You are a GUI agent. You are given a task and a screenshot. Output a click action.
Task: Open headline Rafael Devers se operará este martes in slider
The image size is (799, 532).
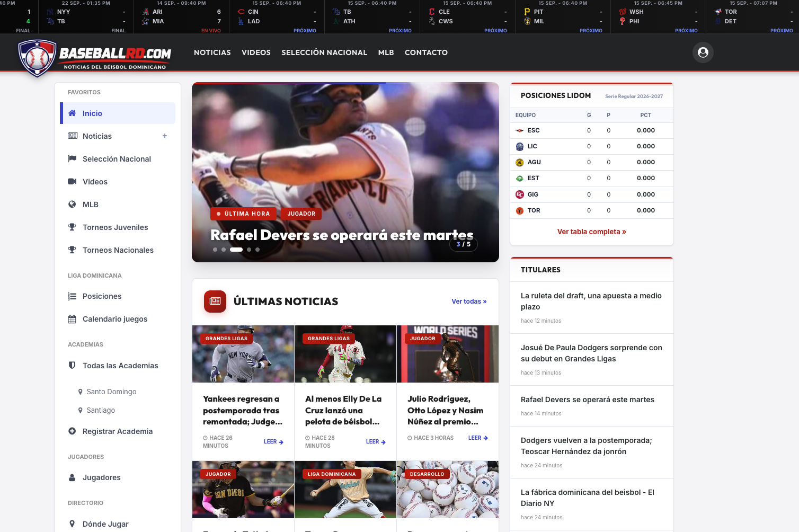342,235
